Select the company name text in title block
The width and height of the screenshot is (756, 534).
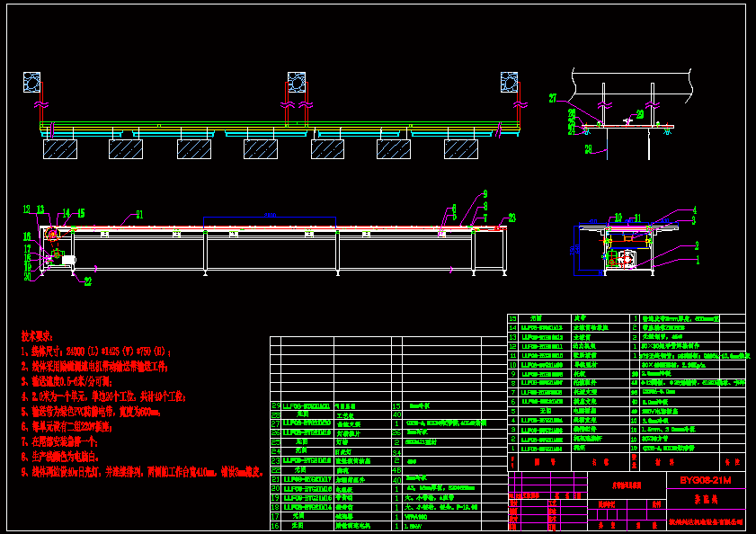(x=706, y=522)
